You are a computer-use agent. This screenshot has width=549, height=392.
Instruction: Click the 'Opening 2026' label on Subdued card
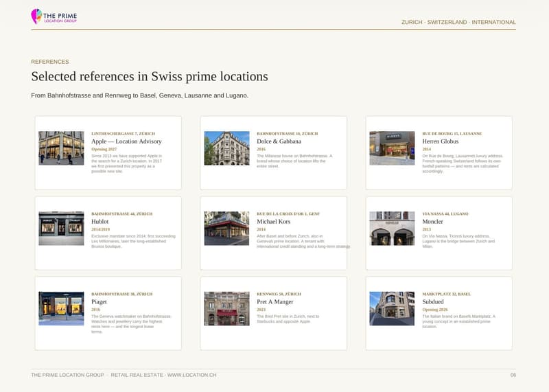click(435, 310)
